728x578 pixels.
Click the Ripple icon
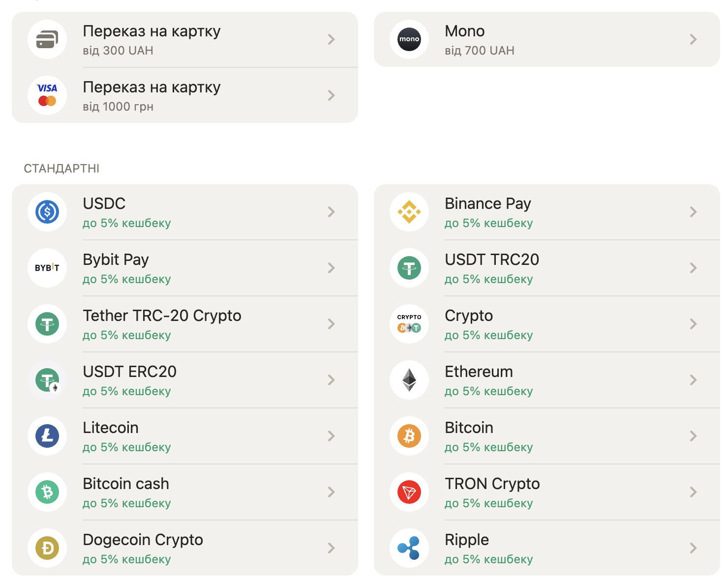pyautogui.click(x=409, y=548)
